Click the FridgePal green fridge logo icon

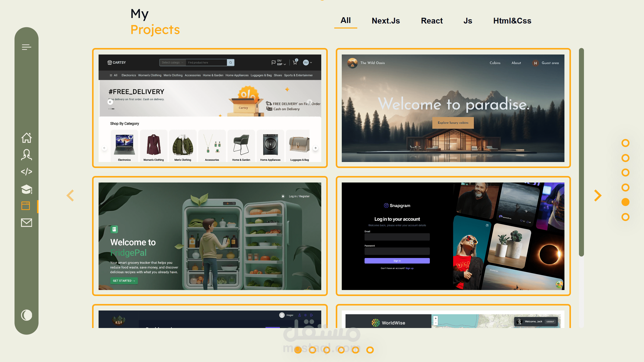pos(114,229)
